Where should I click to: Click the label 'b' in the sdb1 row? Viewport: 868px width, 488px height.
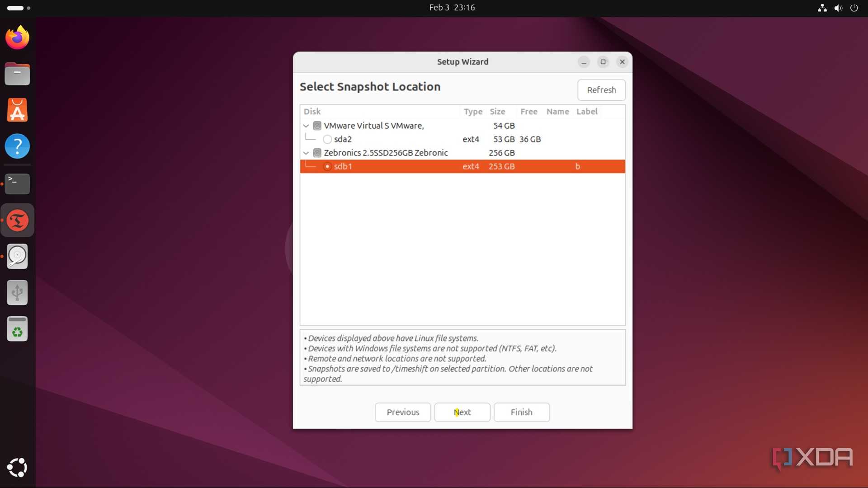tap(577, 166)
